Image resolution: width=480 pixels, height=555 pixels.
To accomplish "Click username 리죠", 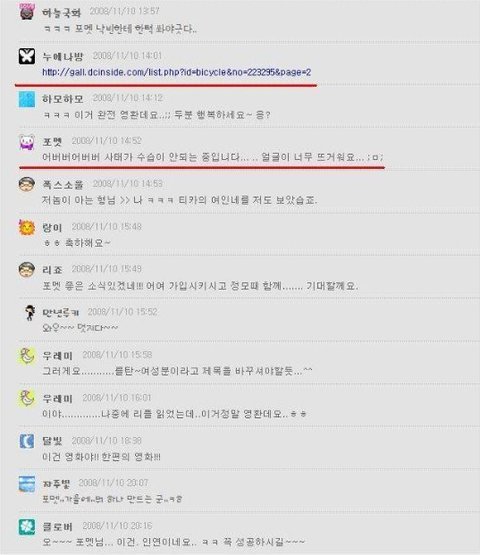I will [52, 270].
